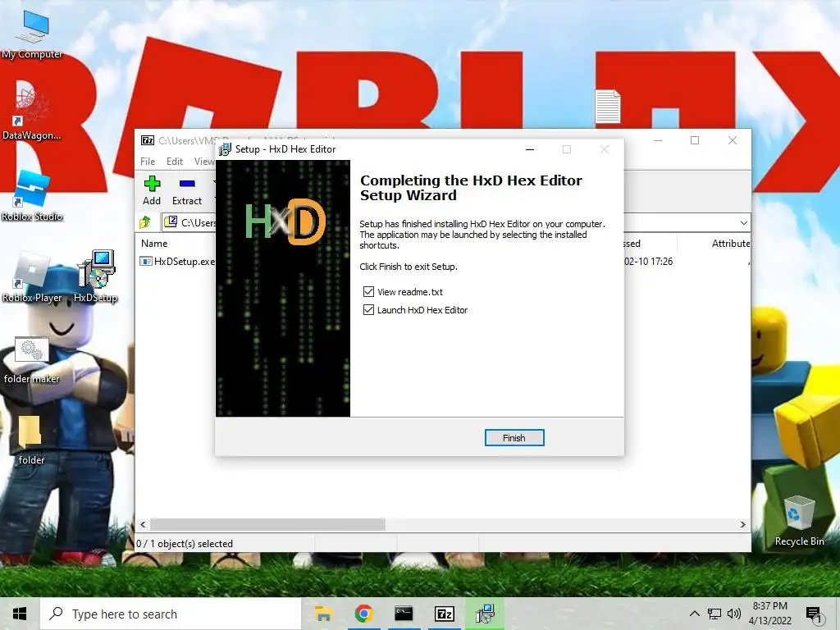Open Google Chrome from the taskbar
840x630 pixels.
[x=363, y=614]
